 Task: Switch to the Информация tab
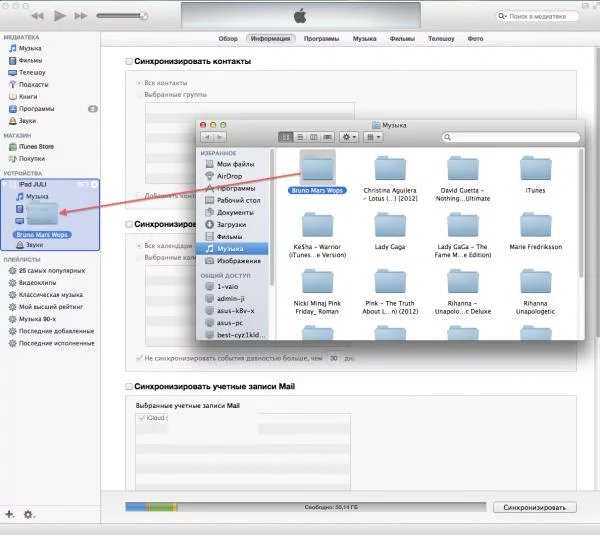click(x=271, y=39)
